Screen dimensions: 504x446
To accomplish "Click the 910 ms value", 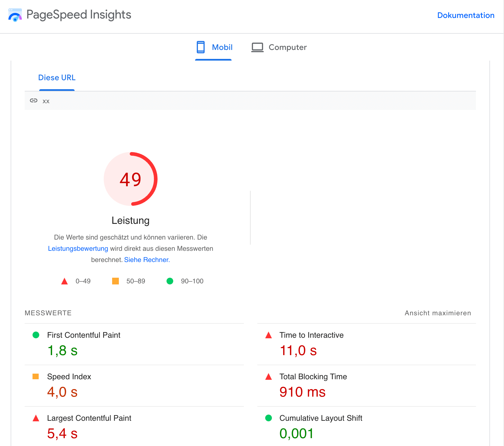I will pos(302,392).
